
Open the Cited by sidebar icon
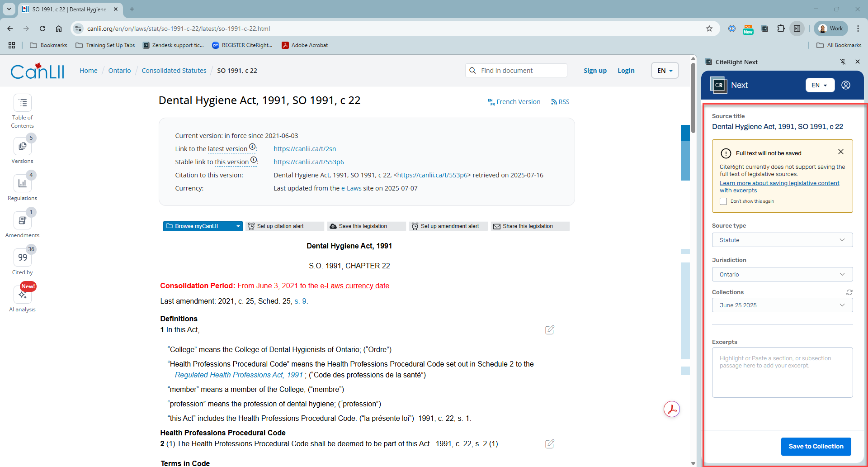point(23,257)
